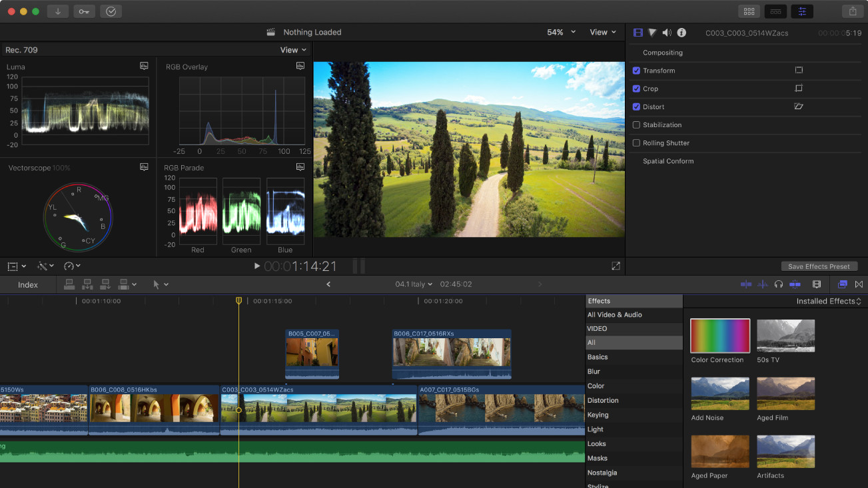Select the Blur effects category
The width and height of the screenshot is (868, 488).
click(594, 371)
